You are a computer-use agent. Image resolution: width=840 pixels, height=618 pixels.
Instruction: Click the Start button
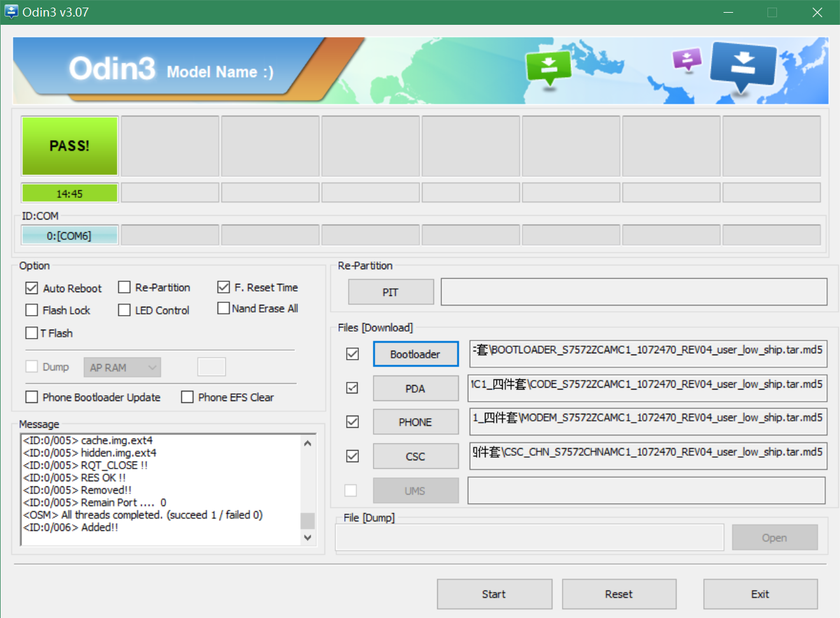click(494, 594)
